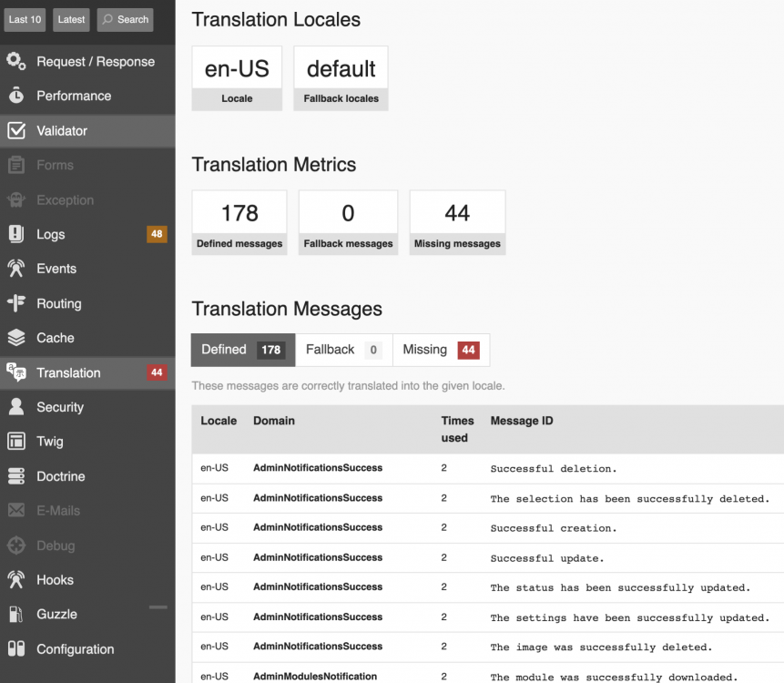Click the 44 Missing messages metric card
Image resolution: width=784 pixels, height=683 pixels.
457,222
